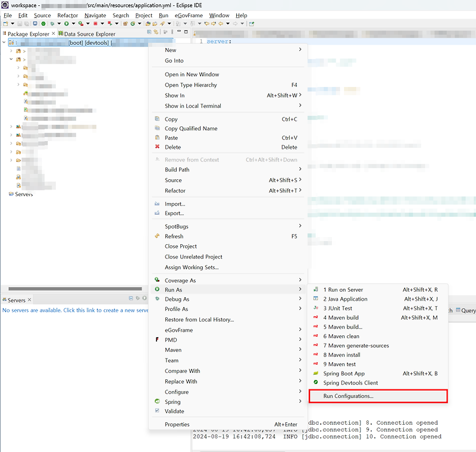Screen dimensions: 476x452
Task: Toggle Link with Editor in Package Explorer
Action: [156, 32]
